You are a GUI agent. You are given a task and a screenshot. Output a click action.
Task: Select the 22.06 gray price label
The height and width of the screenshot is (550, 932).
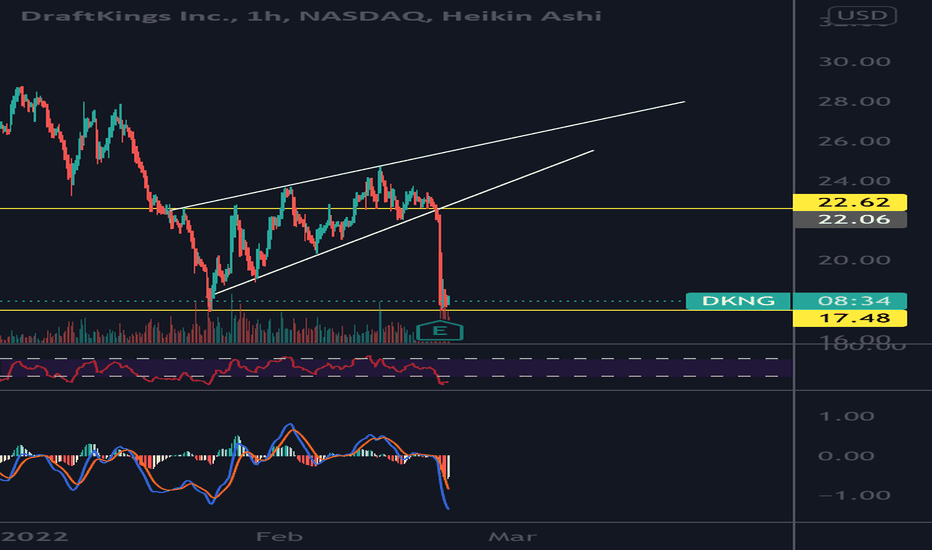[850, 219]
